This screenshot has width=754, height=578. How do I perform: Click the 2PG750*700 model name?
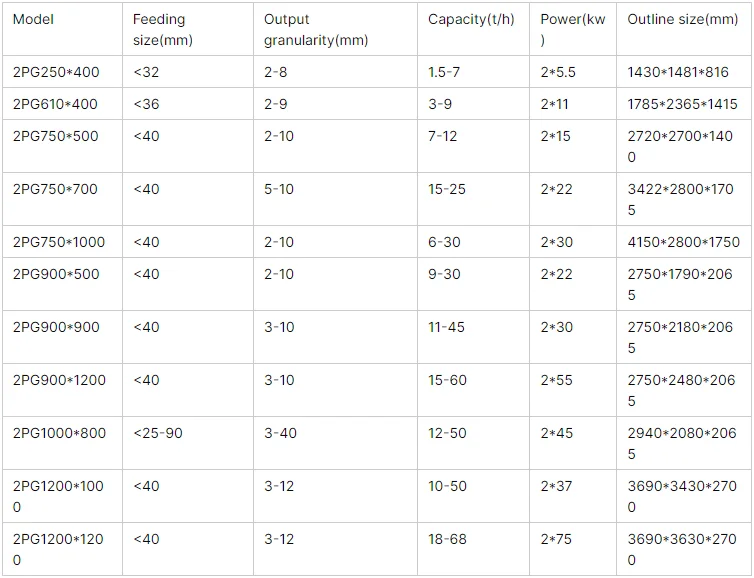(x=55, y=189)
